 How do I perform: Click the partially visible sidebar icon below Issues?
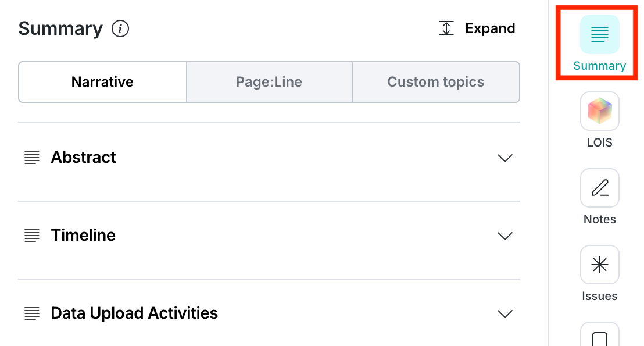[599, 335]
